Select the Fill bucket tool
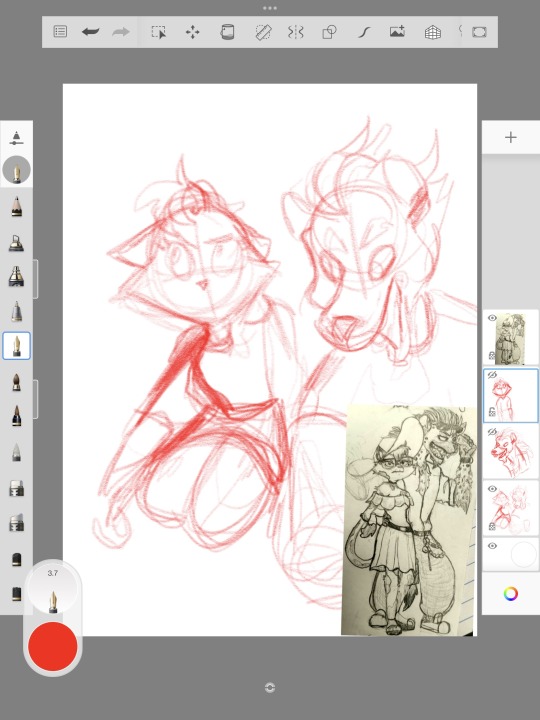The width and height of the screenshot is (540, 720). click(x=227, y=32)
